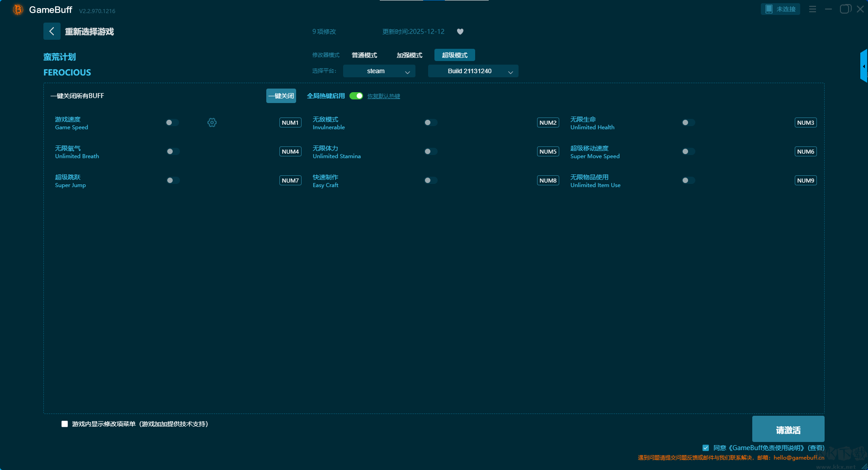Click the restore default hotkeys link
This screenshot has height=470, width=868.
tap(383, 96)
